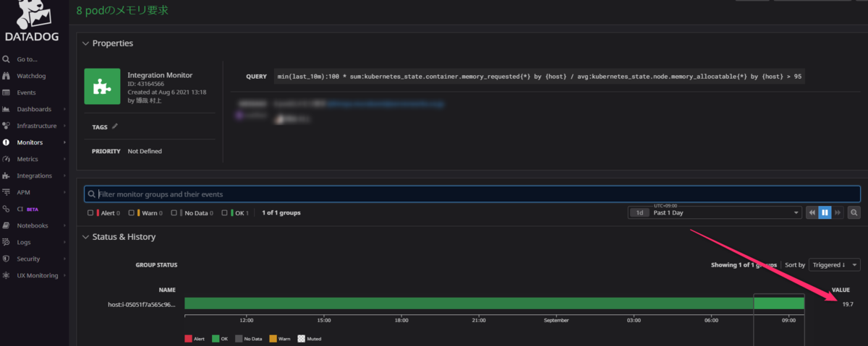
Task: Click the host:i-05051f7a565c96 group name
Action: [x=141, y=304]
